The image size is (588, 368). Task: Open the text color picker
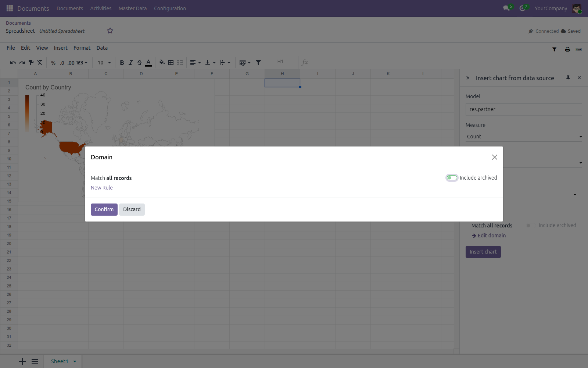148,63
